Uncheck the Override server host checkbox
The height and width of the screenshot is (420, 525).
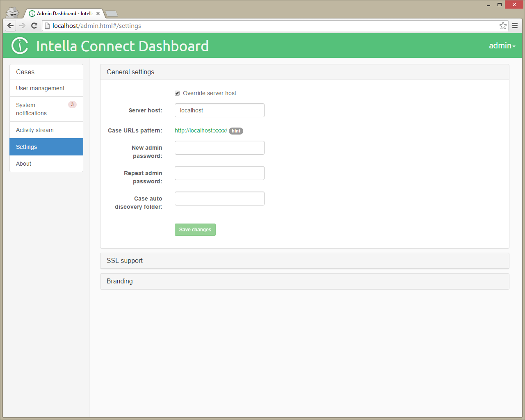tap(177, 93)
